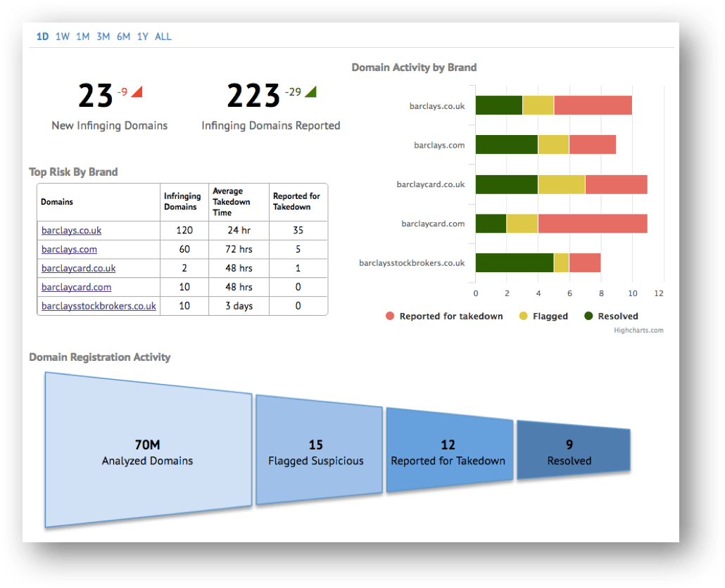Click the barclays.co.uk chart axis label
The height and width of the screenshot is (588, 725).
pos(437,106)
